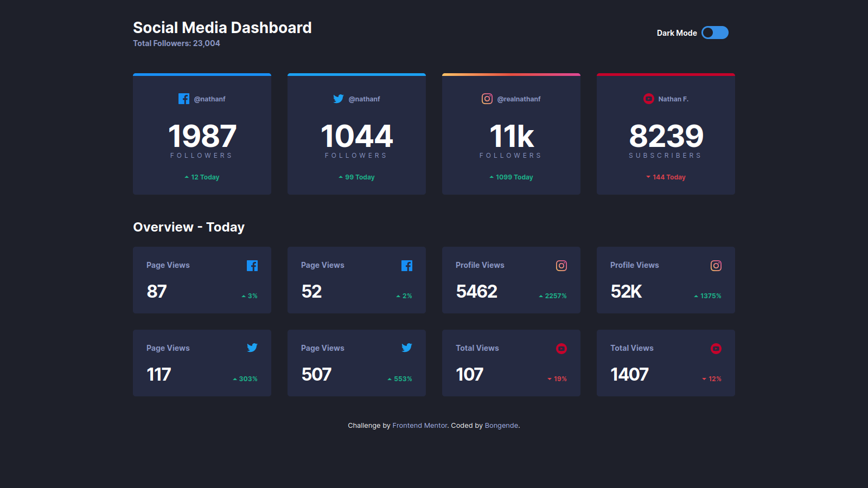868x488 pixels.
Task: Click the 12% decrease value
Action: [x=715, y=379]
